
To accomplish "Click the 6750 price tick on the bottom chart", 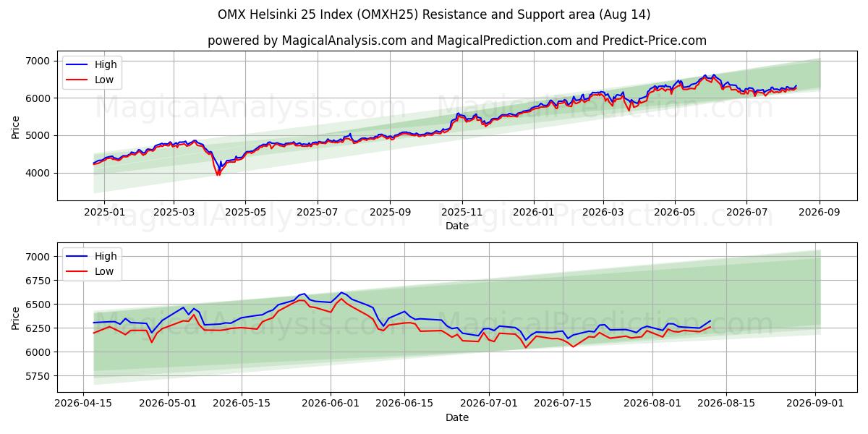I will coord(38,281).
